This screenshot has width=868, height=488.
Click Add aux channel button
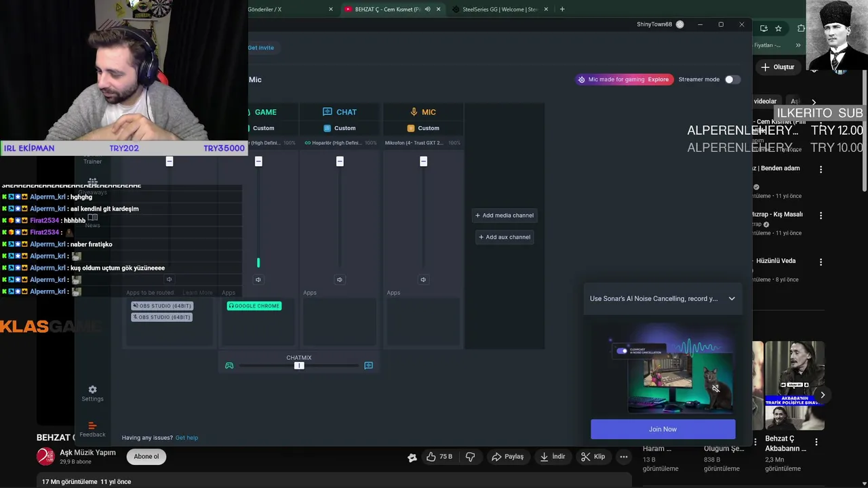pos(505,237)
